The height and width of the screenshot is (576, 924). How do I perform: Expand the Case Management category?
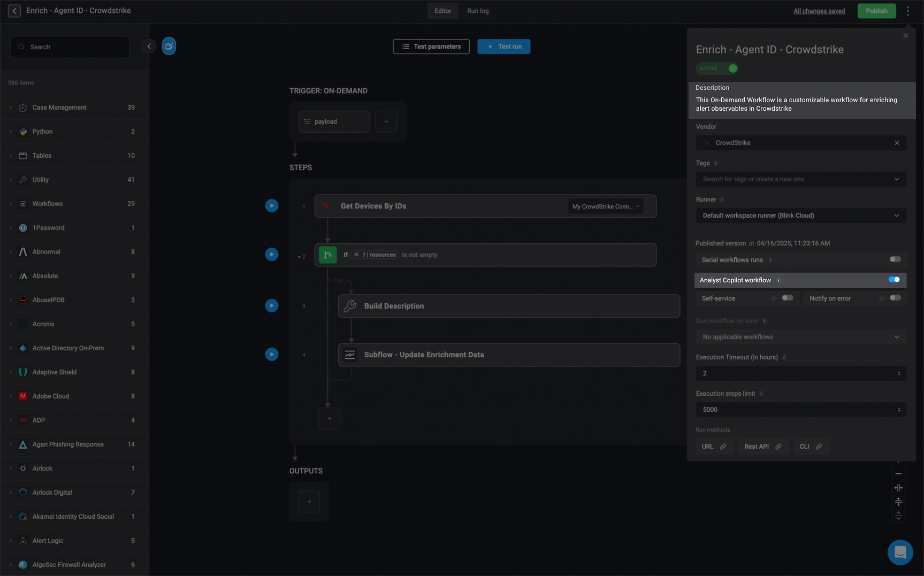[11, 107]
